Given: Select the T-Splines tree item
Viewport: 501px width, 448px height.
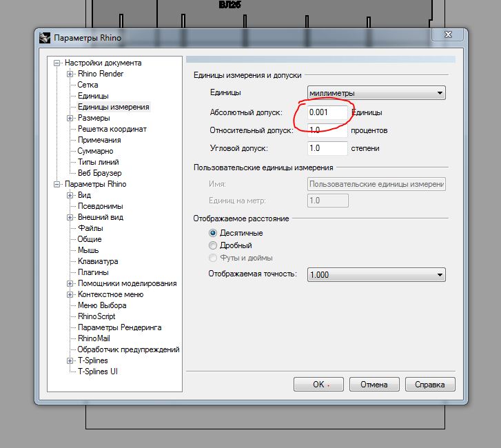Looking at the screenshot, I should pyautogui.click(x=92, y=360).
